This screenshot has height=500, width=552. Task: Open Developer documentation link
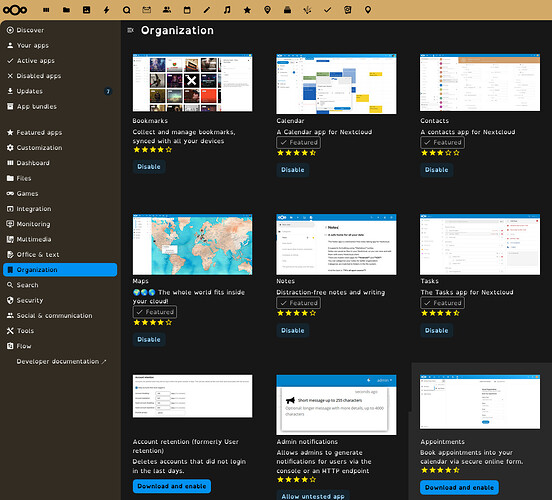point(60,361)
